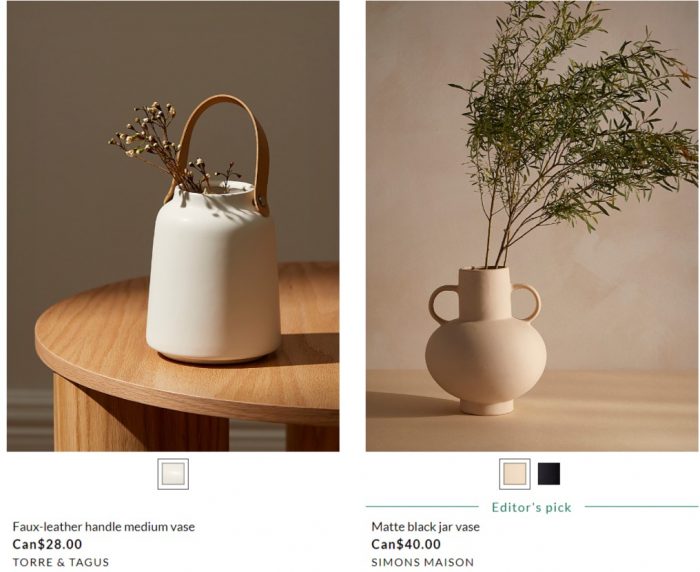
Task: Open the Matte black jar vase product
Action: [x=425, y=527]
